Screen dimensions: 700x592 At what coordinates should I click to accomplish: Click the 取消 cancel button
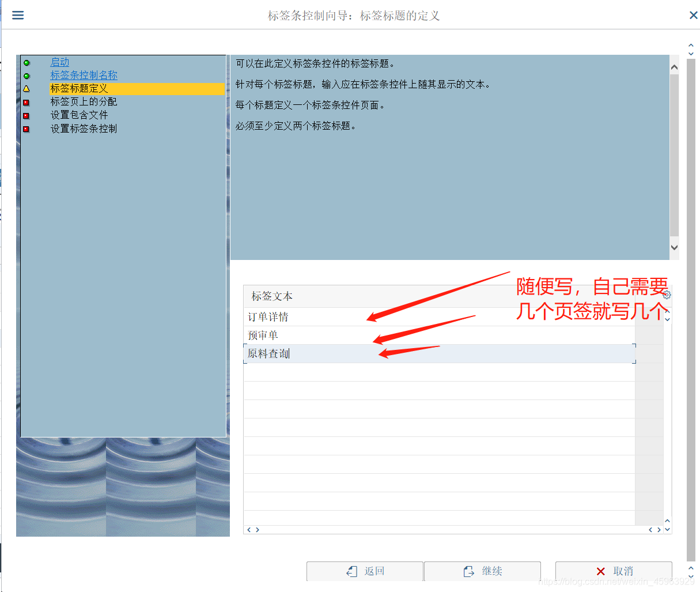coord(614,571)
